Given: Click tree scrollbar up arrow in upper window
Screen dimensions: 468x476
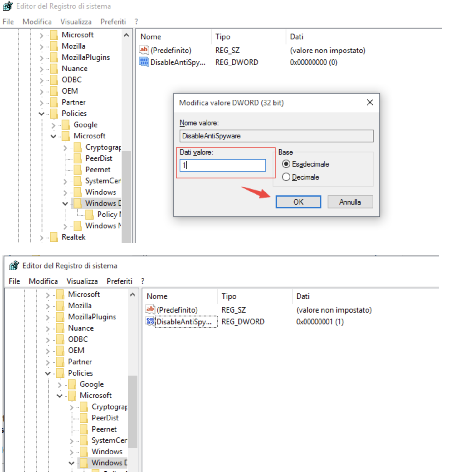Looking at the screenshot, I should pos(126,35).
